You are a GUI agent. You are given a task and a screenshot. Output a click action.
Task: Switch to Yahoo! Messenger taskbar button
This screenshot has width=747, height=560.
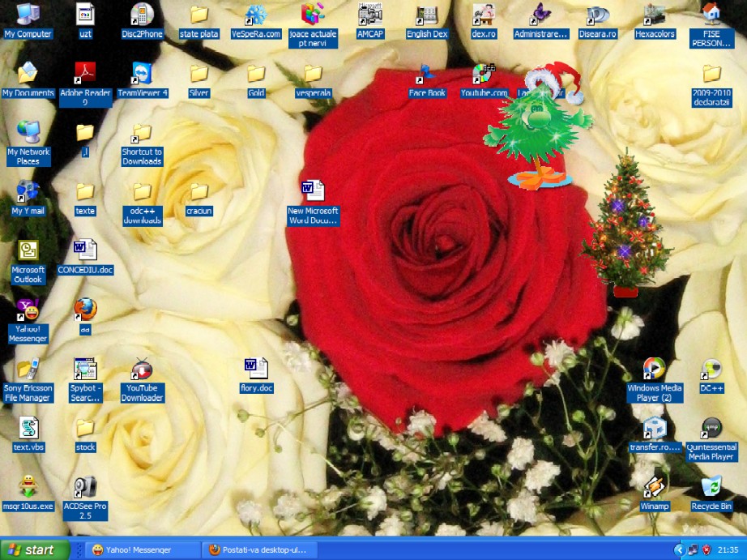(142, 549)
